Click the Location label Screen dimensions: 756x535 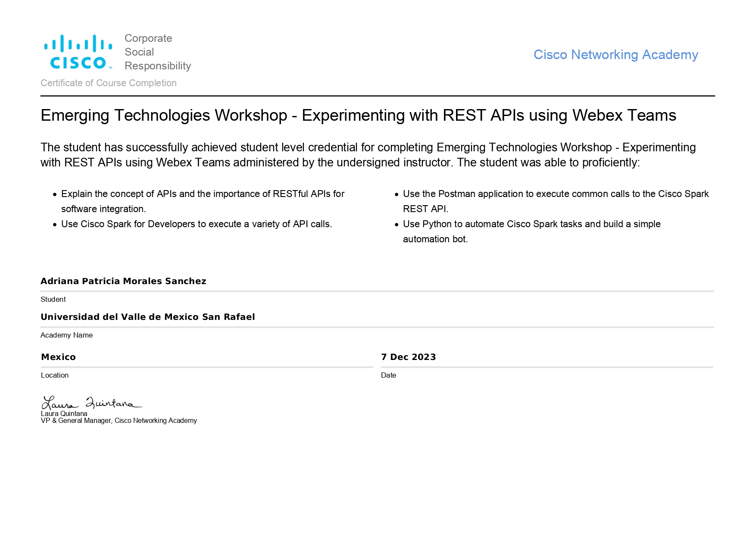click(x=54, y=375)
